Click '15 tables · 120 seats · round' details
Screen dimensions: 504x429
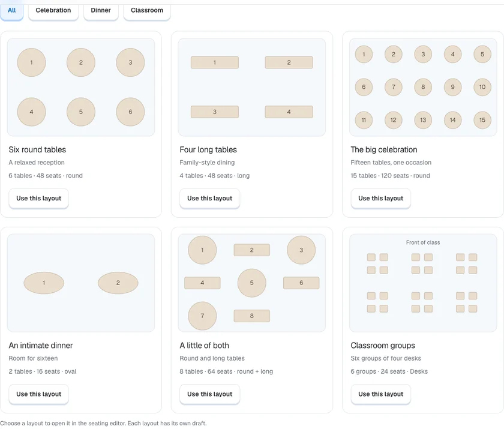[390, 176]
